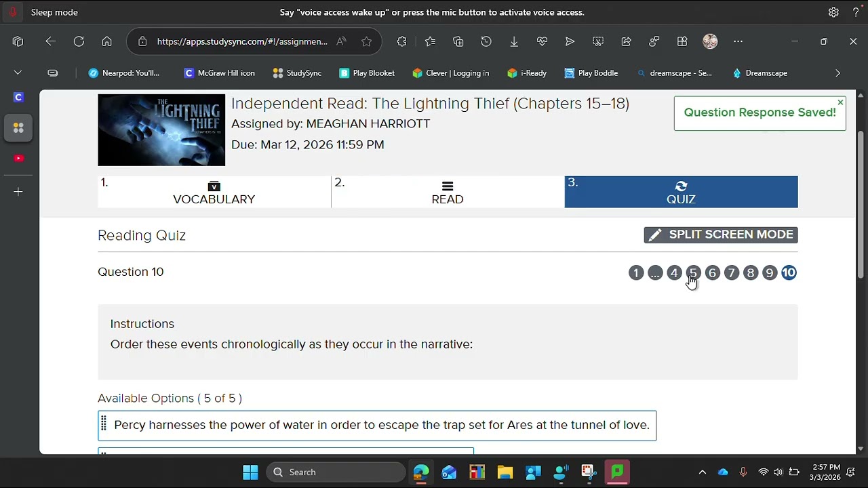
Task: Open browser history icon
Action: 486,41
